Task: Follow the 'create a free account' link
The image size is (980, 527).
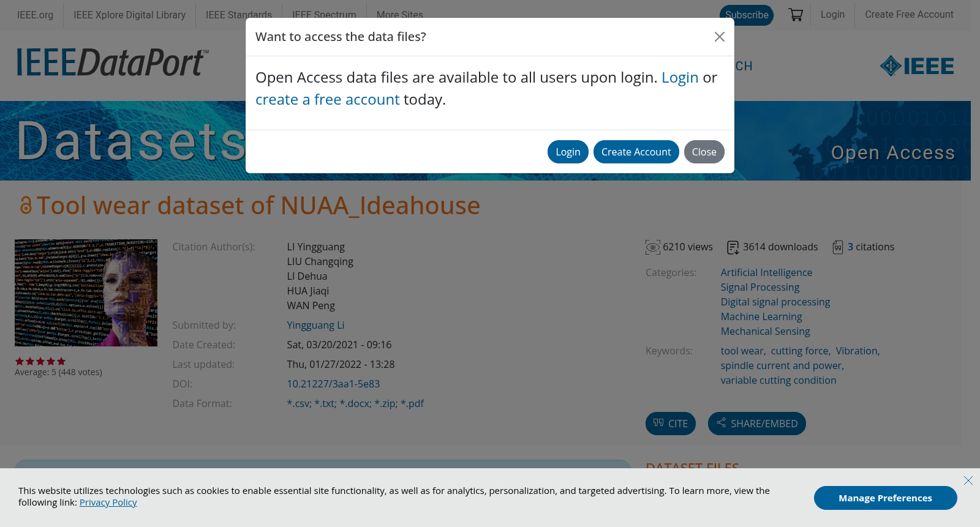Action: [328, 100]
